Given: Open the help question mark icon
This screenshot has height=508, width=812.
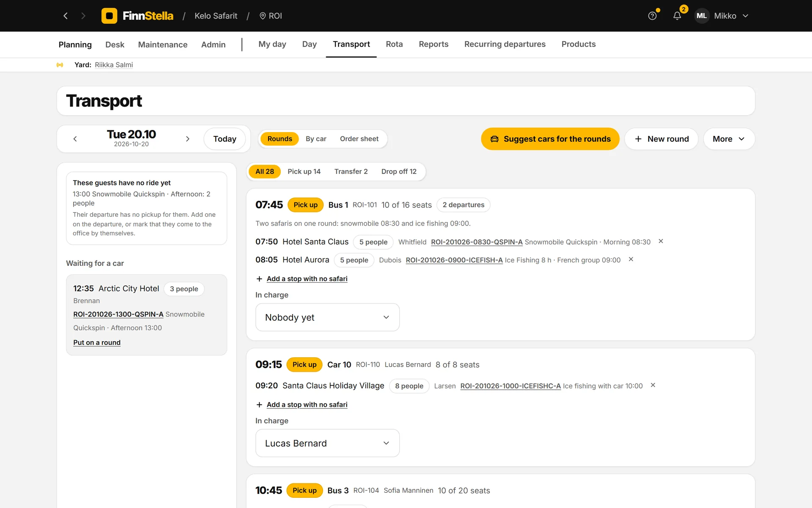Looking at the screenshot, I should (653, 16).
